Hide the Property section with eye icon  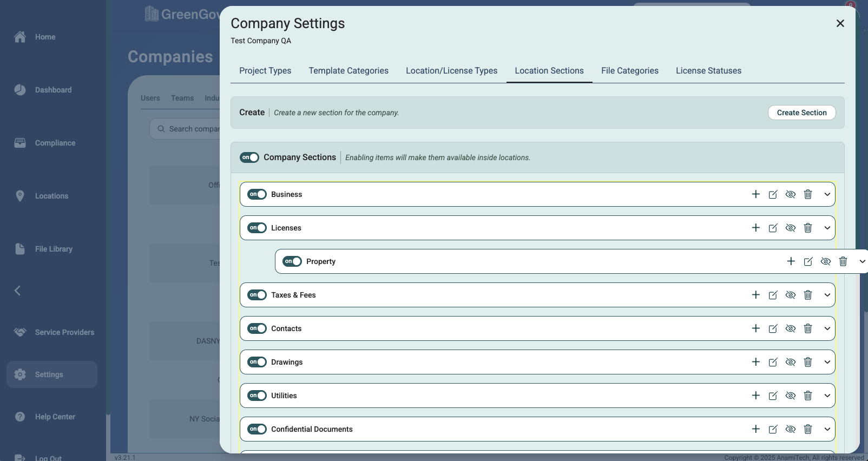(826, 261)
